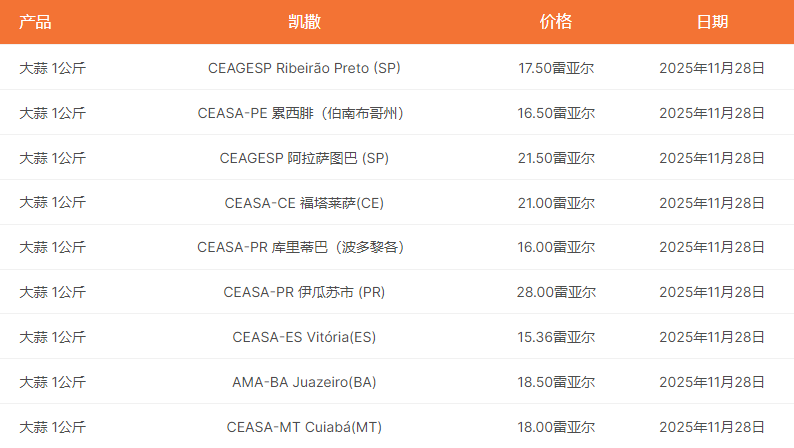Select CEASA-MT Cuiabá(MT) market cell
The image size is (794, 448).
tap(304, 427)
